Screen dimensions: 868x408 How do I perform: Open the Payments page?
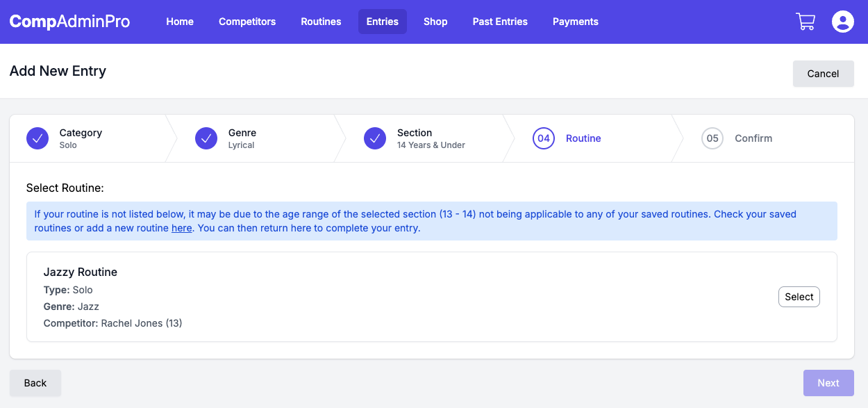576,22
